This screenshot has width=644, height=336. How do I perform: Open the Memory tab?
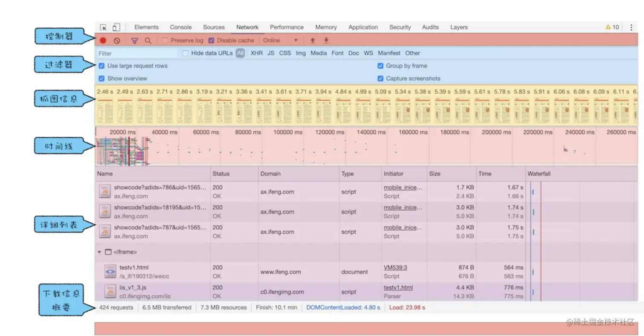pos(326,27)
